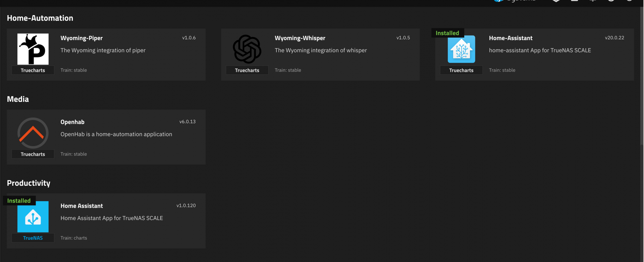
Task: Open the Wyoming-Piper app title
Action: (x=82, y=38)
